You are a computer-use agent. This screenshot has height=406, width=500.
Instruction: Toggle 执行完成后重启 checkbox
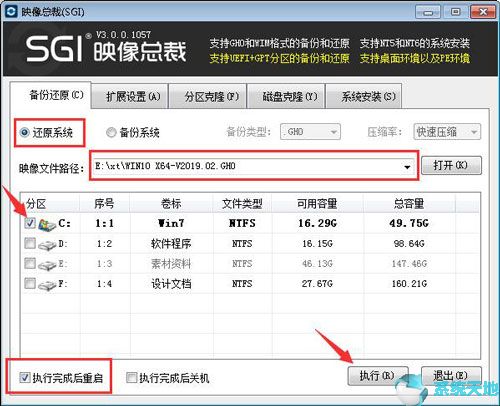[25, 377]
